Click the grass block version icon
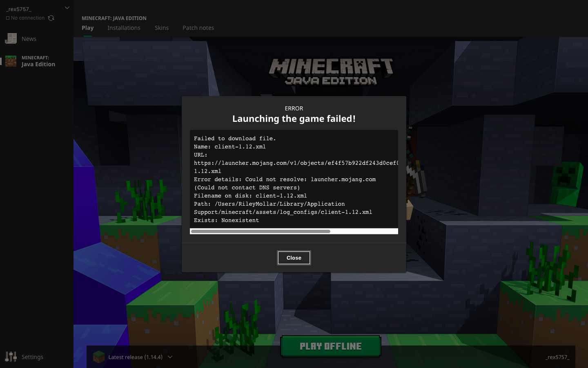The width and height of the screenshot is (588, 368). click(x=99, y=357)
